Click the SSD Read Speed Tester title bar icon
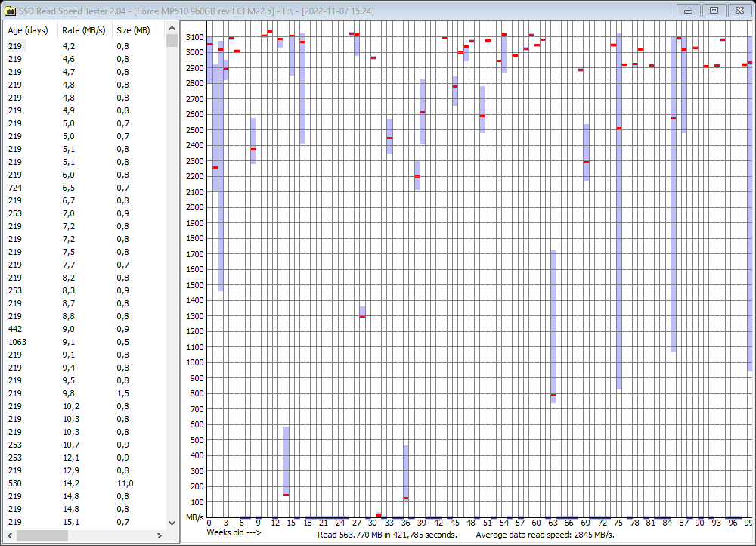 [x=11, y=11]
